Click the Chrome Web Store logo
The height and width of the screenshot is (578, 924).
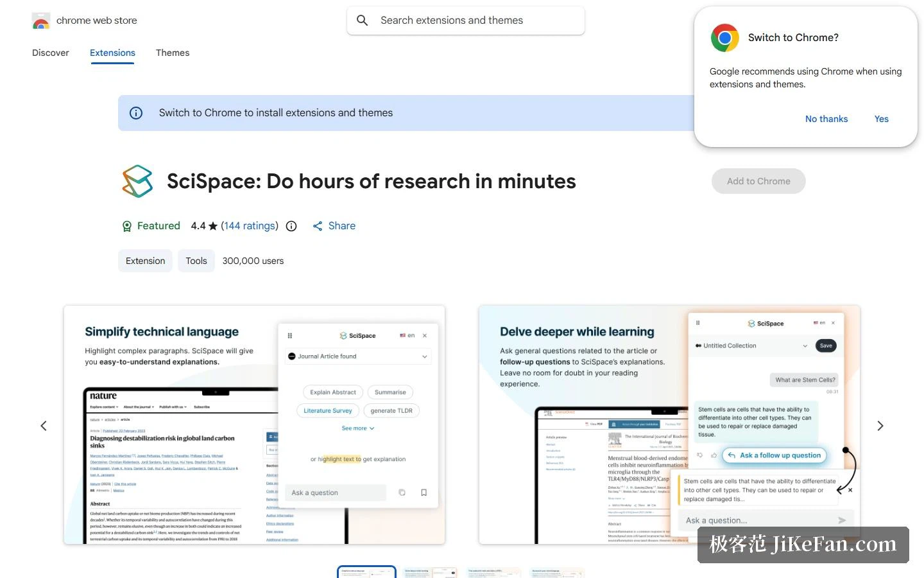[x=41, y=21]
